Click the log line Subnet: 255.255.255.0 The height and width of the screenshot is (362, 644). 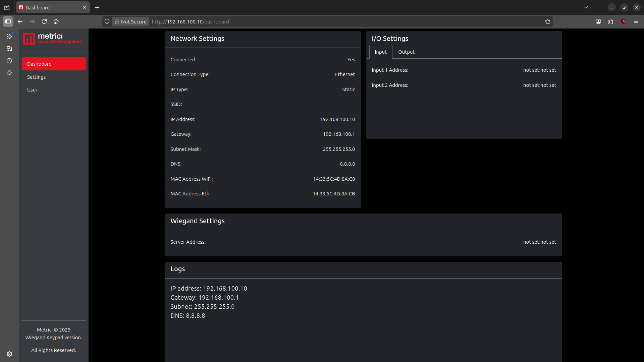point(203,307)
